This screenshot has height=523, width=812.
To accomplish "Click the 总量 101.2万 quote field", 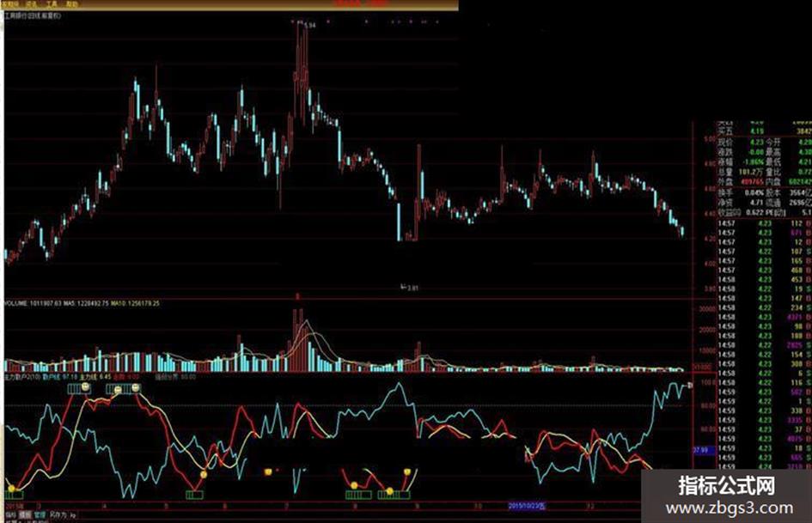I will pos(741,172).
